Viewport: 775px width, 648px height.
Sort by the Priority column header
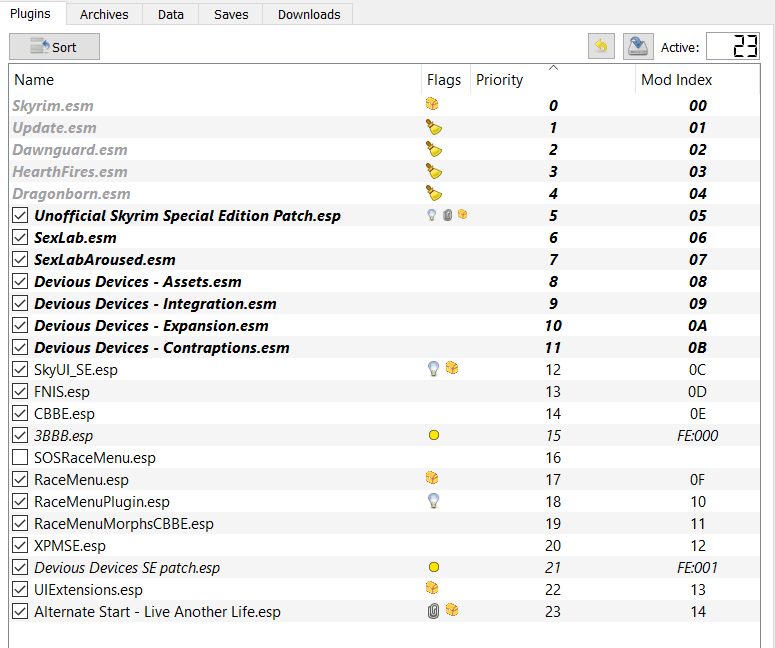[x=553, y=80]
